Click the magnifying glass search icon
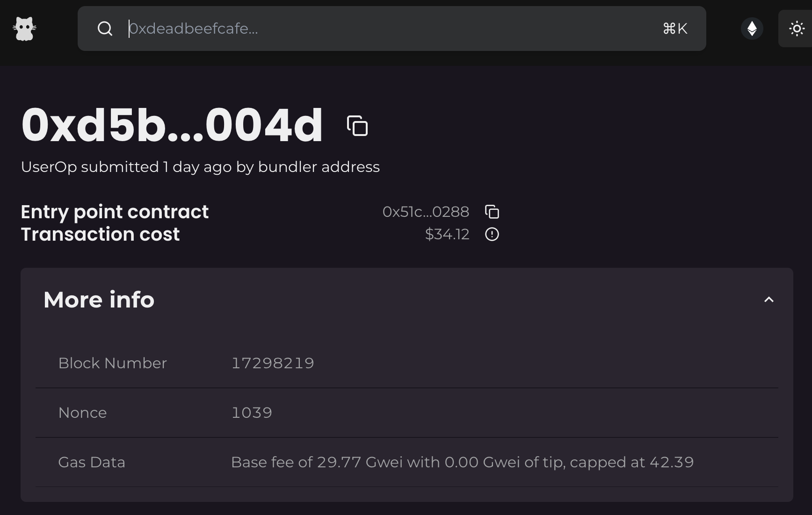The height and width of the screenshot is (515, 812). click(x=105, y=29)
